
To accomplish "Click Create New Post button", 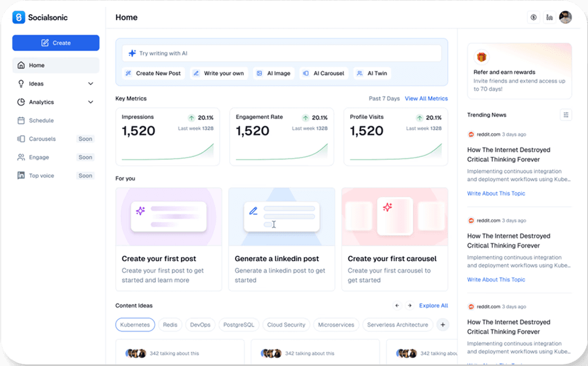I will (154, 74).
